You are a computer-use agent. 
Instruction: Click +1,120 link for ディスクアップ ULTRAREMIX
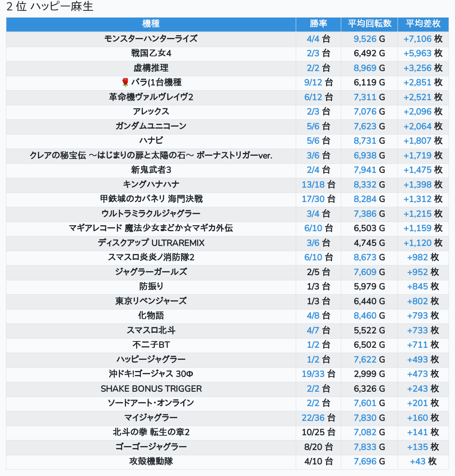coord(417,243)
